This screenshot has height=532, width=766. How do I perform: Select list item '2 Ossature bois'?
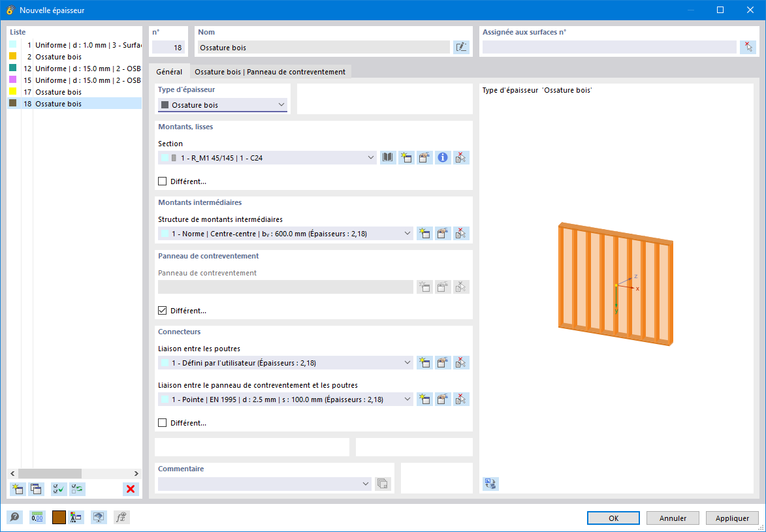pos(74,57)
